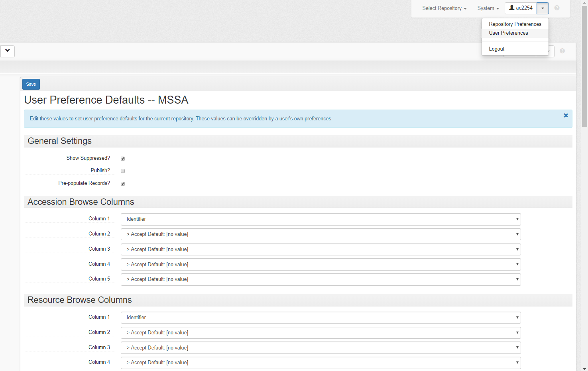Open the Accession Browse Column 5 dropdown
Screen dimensions: 588x371
tap(321, 279)
